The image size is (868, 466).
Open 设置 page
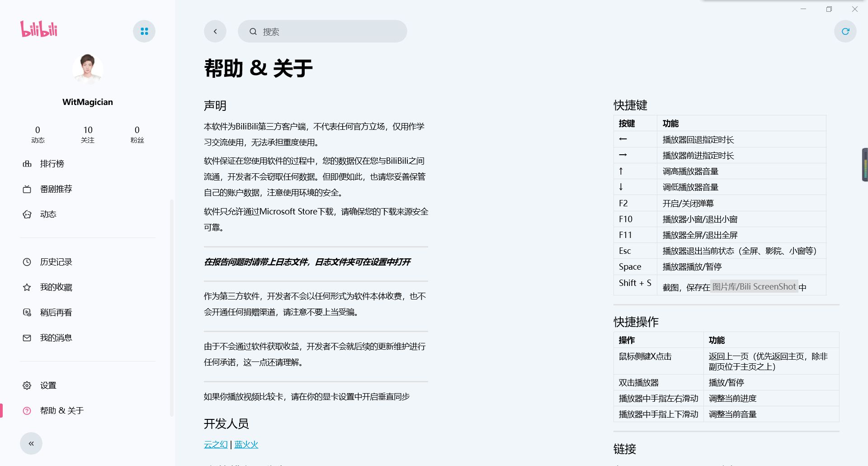pos(88,385)
